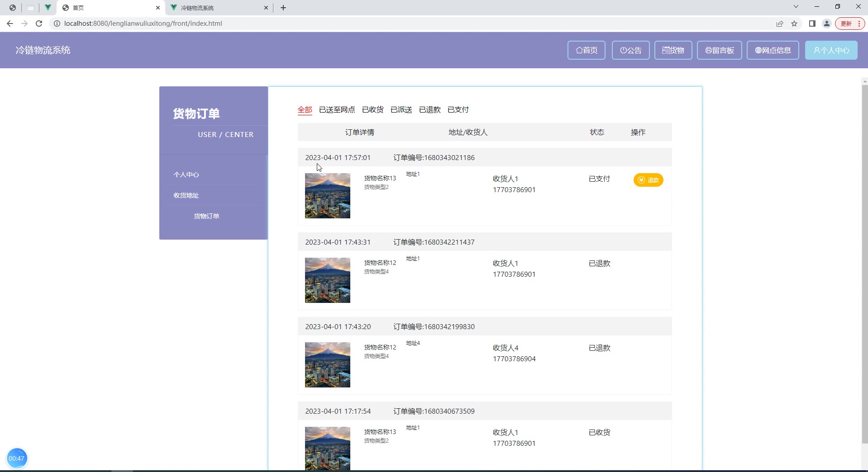868x472 pixels.
Task: Open the share page icon in address bar
Action: tap(780, 24)
